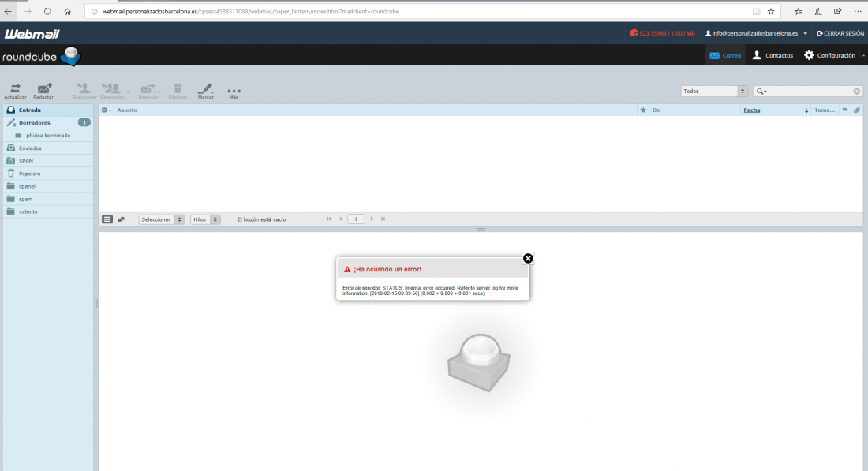The width and height of the screenshot is (868, 471).
Task: Open the list options gear menu
Action: coord(106,110)
